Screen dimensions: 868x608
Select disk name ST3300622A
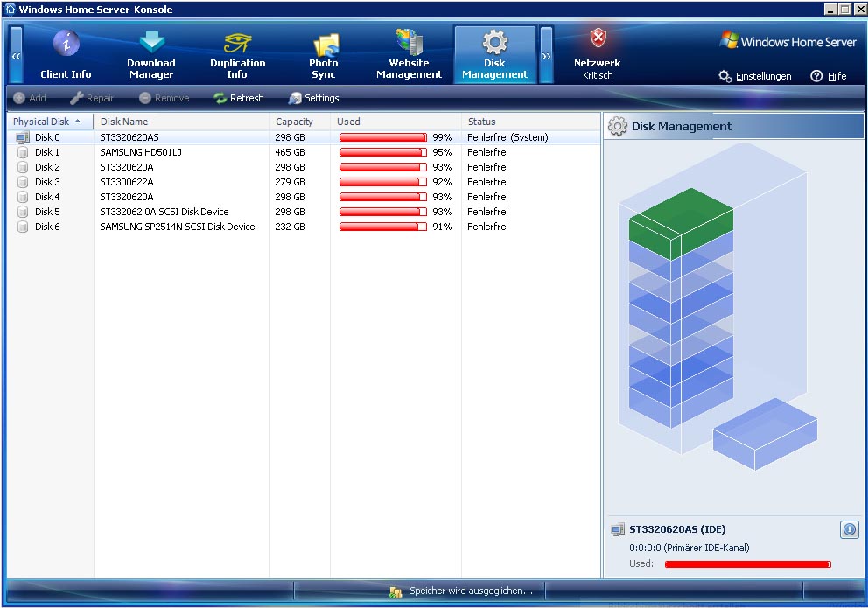point(127,182)
